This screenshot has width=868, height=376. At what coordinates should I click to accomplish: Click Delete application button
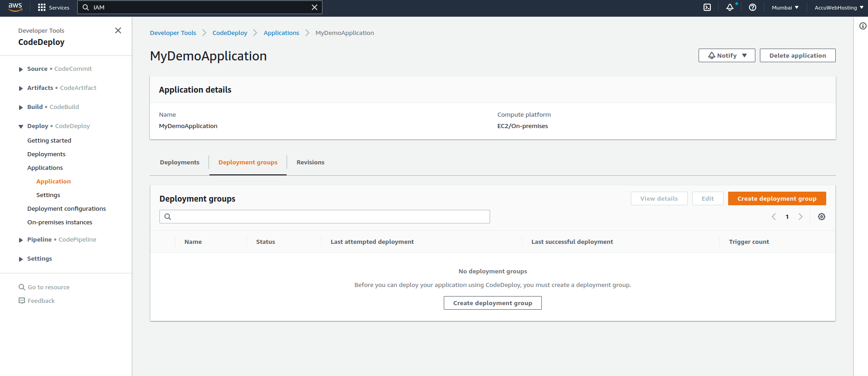tap(798, 55)
